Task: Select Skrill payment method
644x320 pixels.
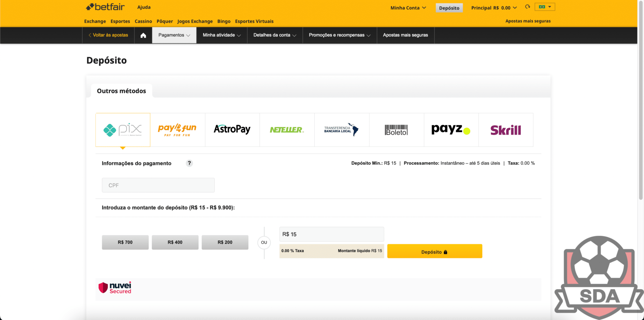Action: 506,130
